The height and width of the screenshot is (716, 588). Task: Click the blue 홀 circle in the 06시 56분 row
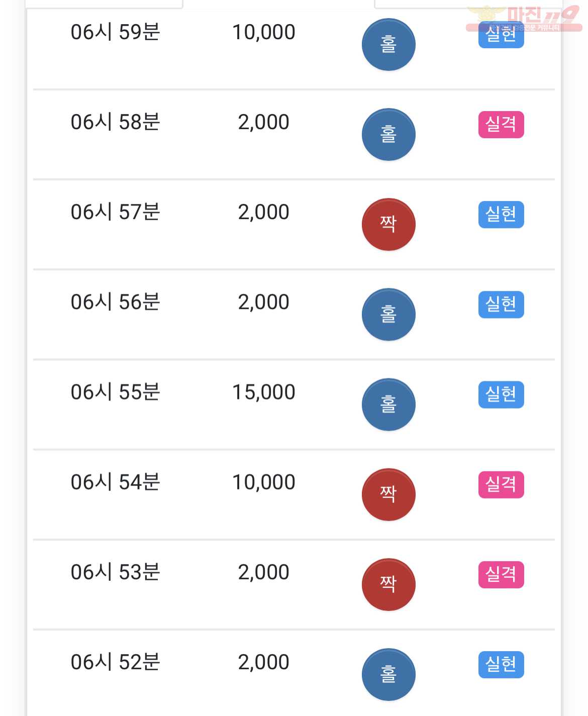click(388, 315)
